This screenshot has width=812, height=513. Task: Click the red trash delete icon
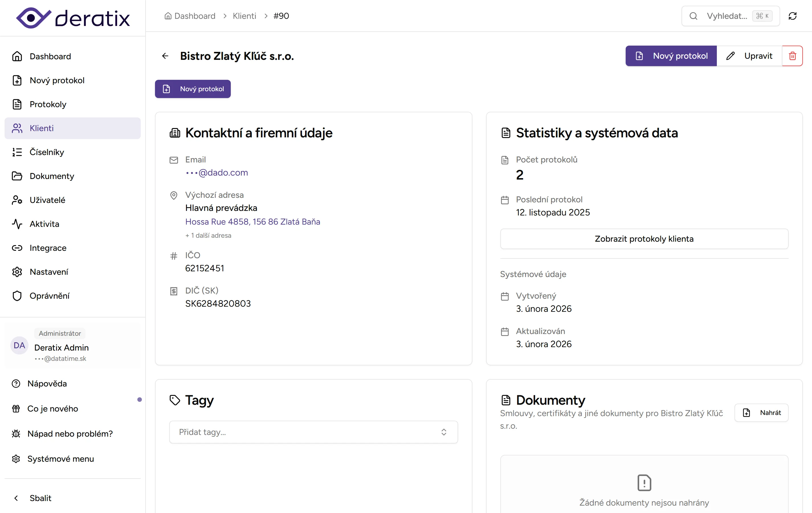click(792, 56)
